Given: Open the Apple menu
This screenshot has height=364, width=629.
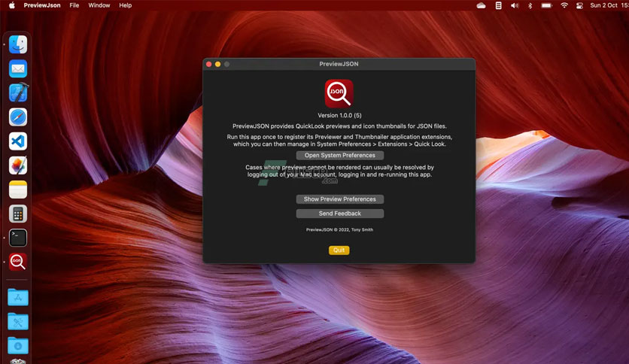Looking at the screenshot, I should (11, 5).
